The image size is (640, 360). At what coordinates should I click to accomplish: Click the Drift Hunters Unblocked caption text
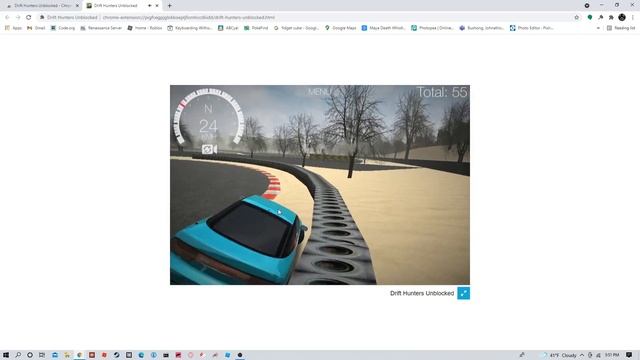(x=422, y=293)
